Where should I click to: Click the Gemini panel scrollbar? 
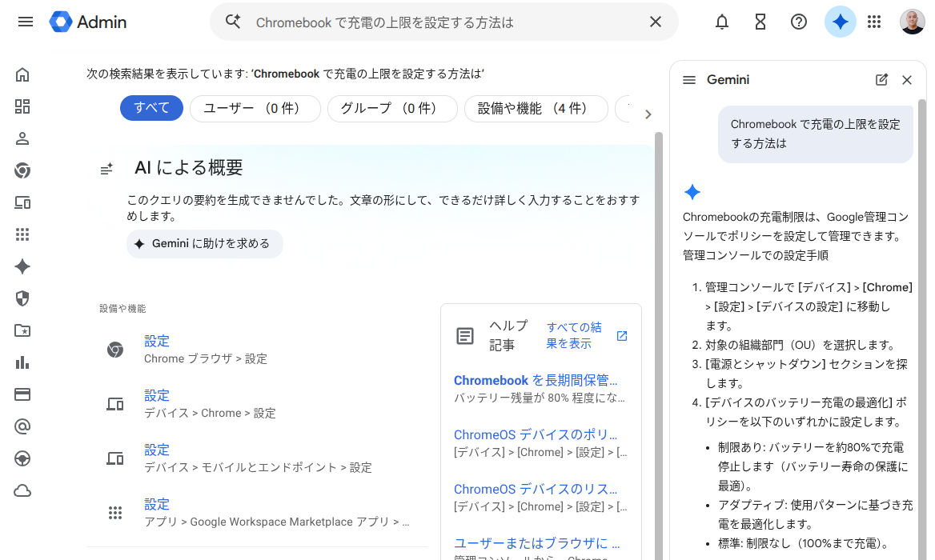point(922,330)
